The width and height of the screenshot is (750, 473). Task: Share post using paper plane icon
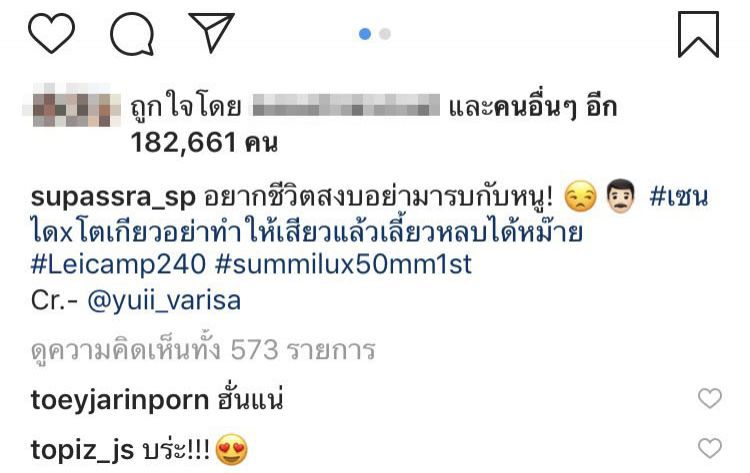coord(211,32)
